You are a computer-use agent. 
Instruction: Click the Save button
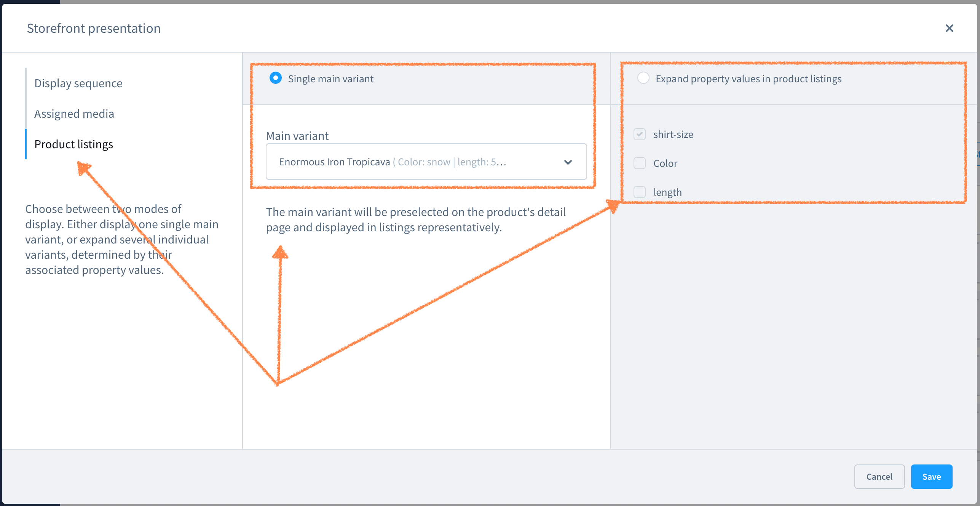tap(932, 477)
